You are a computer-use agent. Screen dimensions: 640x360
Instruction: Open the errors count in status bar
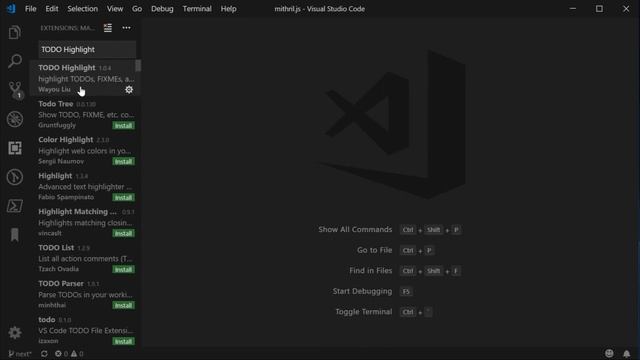[62, 354]
